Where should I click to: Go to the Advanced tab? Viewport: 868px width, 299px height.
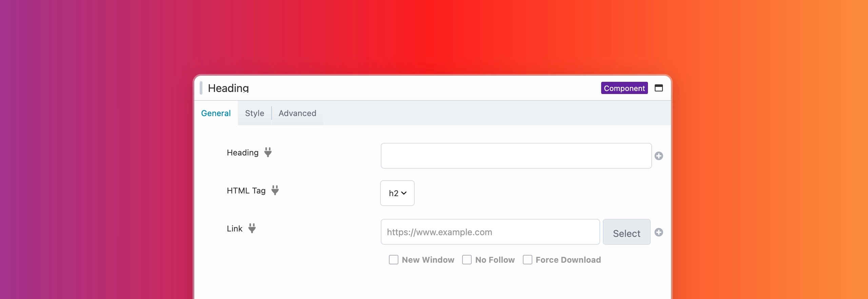[x=297, y=113]
